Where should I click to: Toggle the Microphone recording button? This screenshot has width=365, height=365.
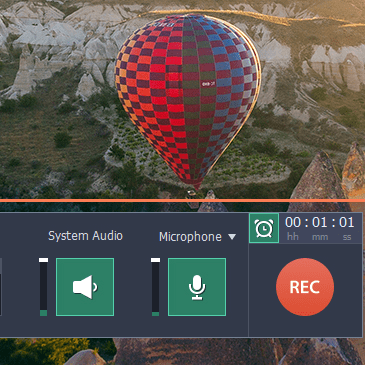(x=197, y=287)
